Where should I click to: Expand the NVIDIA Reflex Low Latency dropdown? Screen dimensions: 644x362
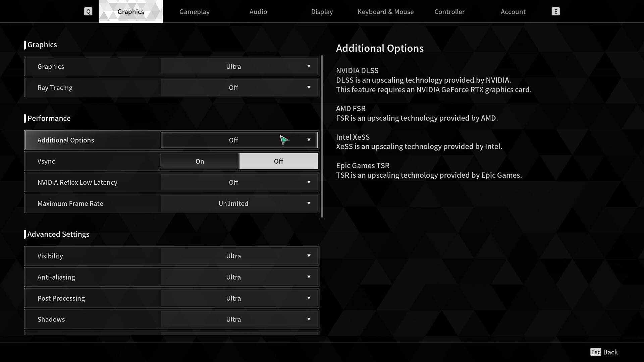tap(239, 182)
